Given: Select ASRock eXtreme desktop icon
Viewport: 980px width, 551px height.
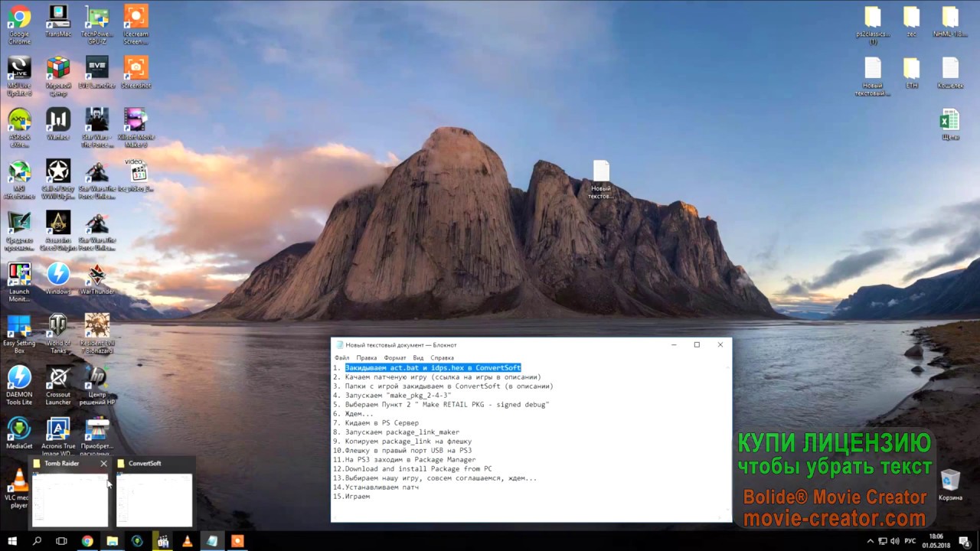Looking at the screenshot, I should [x=19, y=128].
